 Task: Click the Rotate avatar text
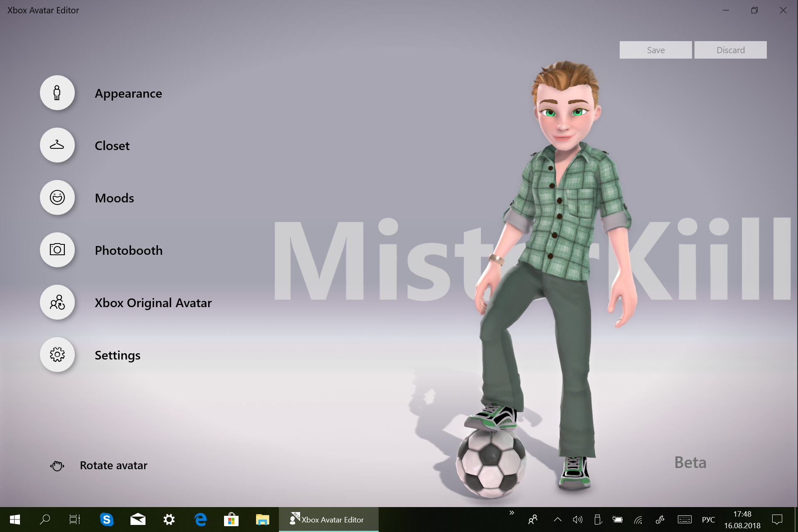pyautogui.click(x=113, y=465)
